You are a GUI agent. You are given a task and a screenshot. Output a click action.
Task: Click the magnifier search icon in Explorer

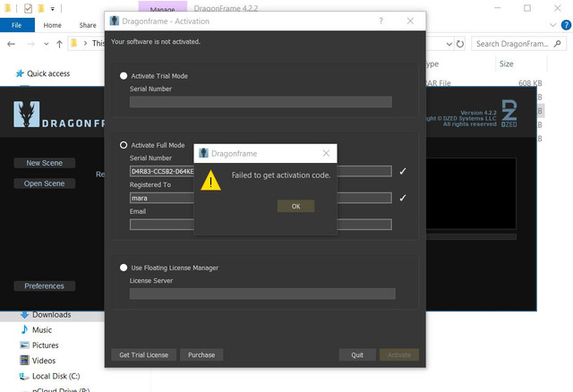tap(557, 44)
